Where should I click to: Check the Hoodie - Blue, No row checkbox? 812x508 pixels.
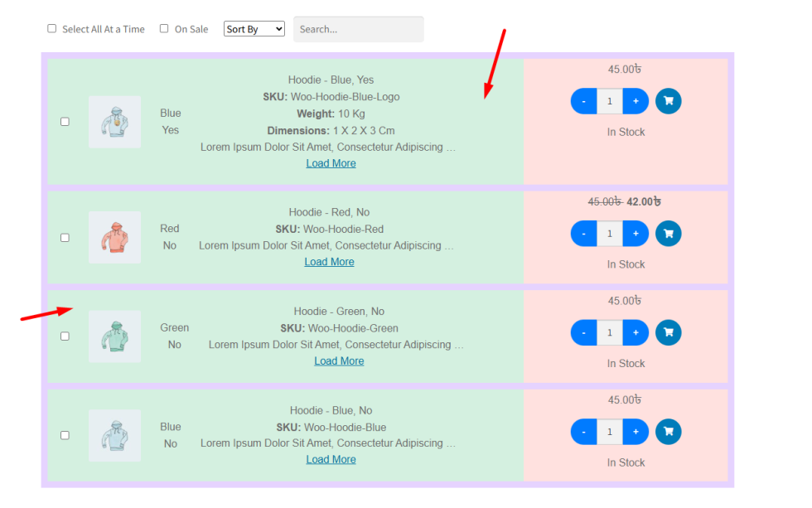tap(65, 435)
